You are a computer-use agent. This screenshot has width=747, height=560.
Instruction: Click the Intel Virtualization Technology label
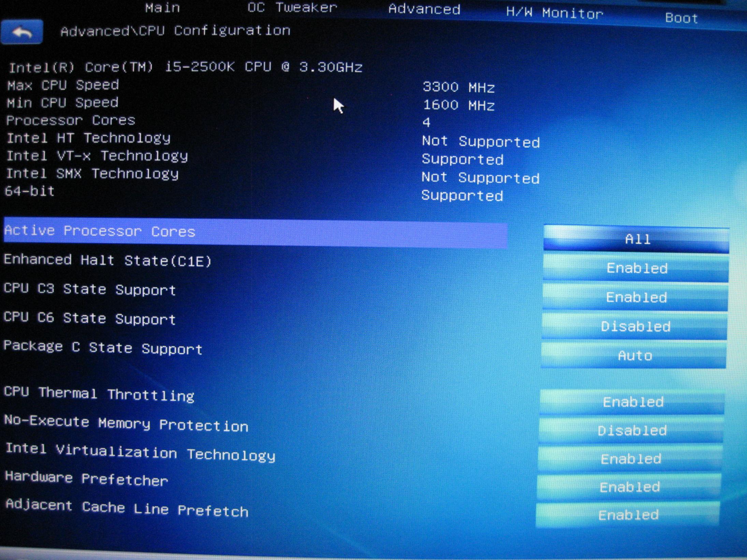(141, 452)
